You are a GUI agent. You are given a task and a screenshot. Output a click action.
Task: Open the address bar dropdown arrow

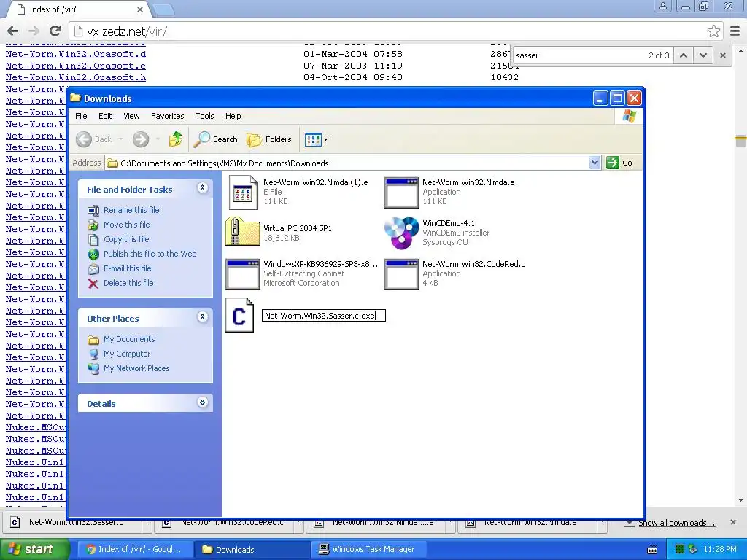coord(595,163)
